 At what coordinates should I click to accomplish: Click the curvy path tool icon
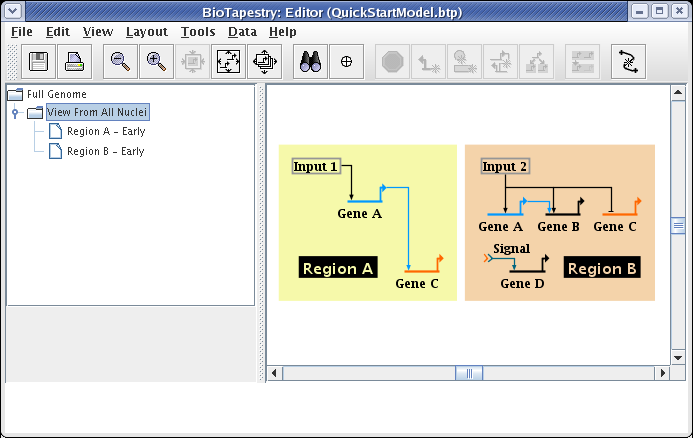[x=628, y=62]
